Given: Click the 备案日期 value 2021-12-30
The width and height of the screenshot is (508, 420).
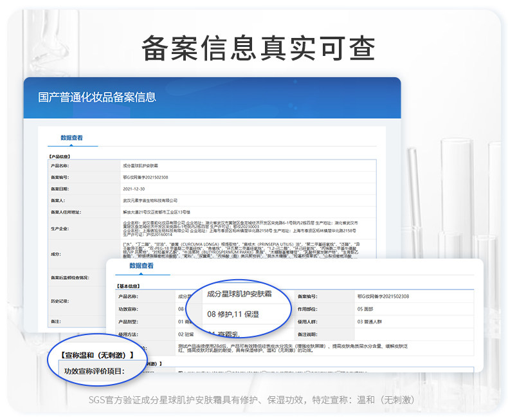Looking at the screenshot, I should point(134,189).
